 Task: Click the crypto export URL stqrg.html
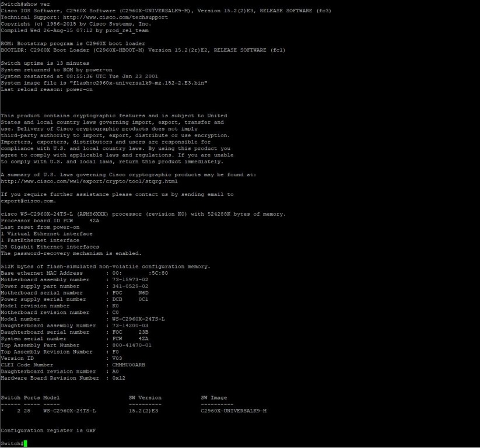(89, 181)
